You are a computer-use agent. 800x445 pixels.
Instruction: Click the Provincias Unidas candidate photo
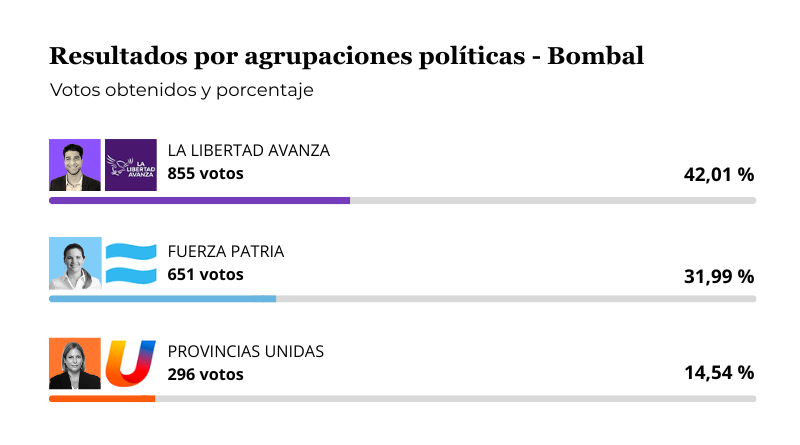point(75,364)
